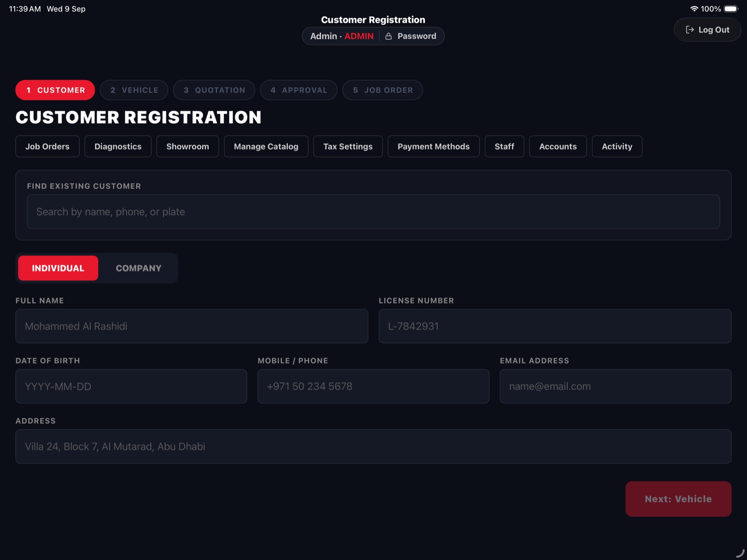Open Payment Methods
The image size is (747, 560).
tap(434, 147)
